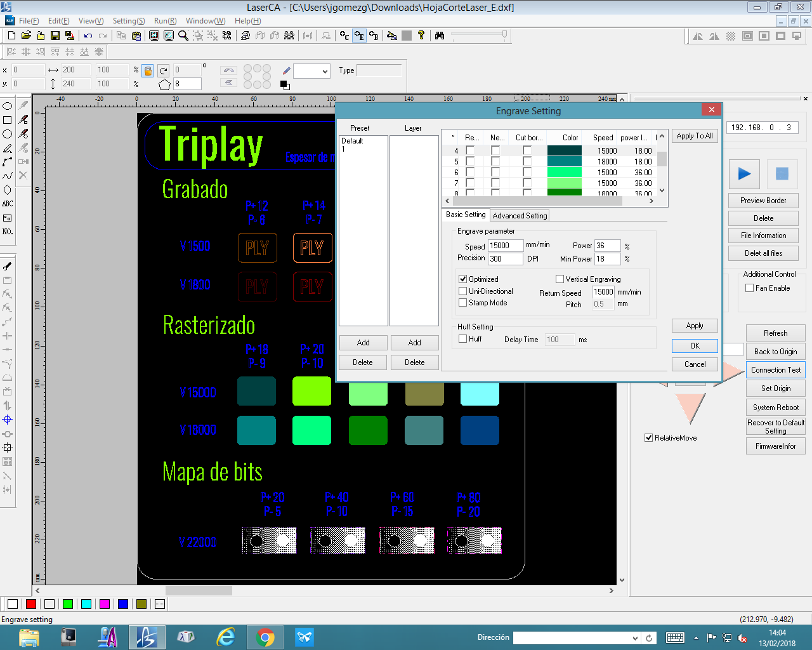Enable Uni-Directional engraving checkbox
The image size is (812, 650).
[x=463, y=291]
